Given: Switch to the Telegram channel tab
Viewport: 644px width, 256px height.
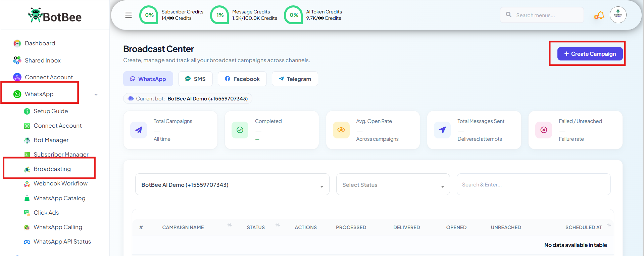Looking at the screenshot, I should (x=295, y=79).
